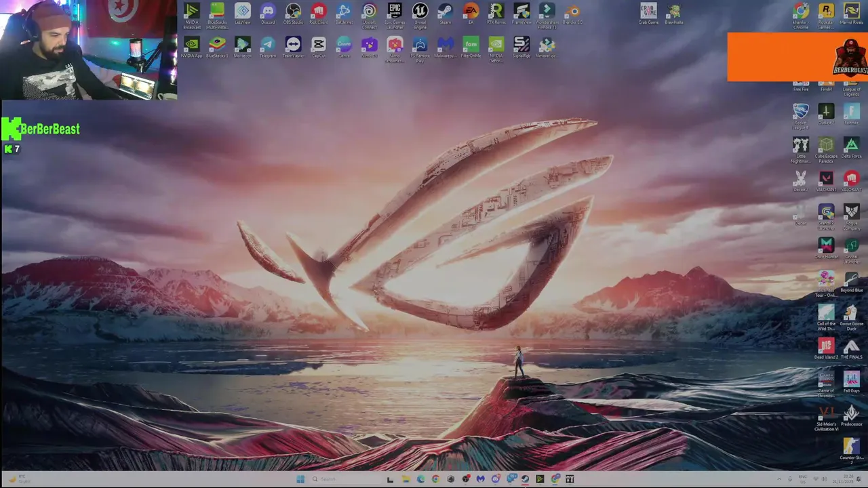The width and height of the screenshot is (868, 488).
Task: Launch the Cube Escape Paradox shortcut
Action: [826, 149]
